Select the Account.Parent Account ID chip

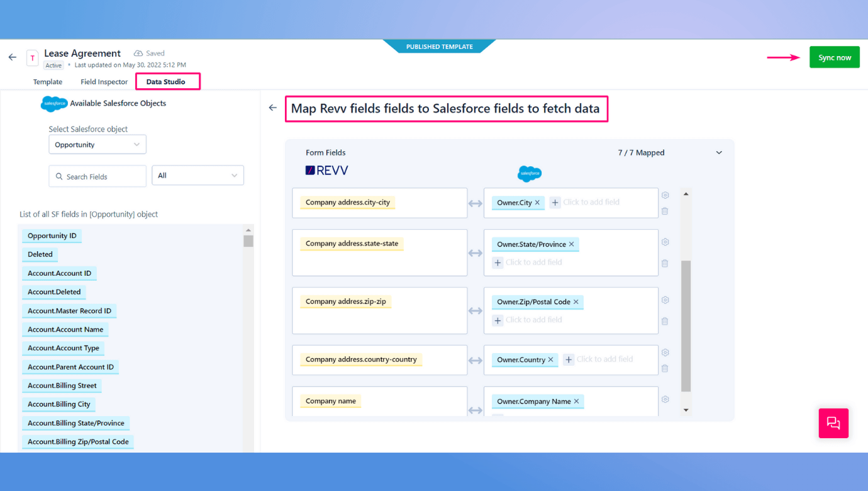click(71, 367)
